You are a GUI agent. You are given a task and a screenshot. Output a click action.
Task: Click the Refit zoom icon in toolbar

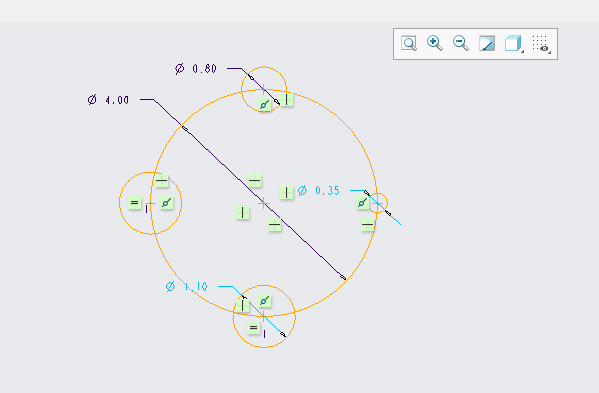409,43
